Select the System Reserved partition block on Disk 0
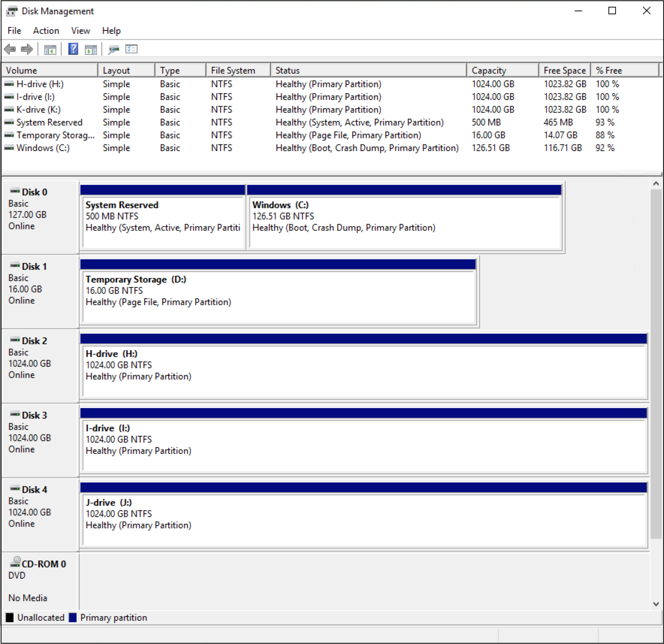This screenshot has width=664, height=644. pos(163,217)
